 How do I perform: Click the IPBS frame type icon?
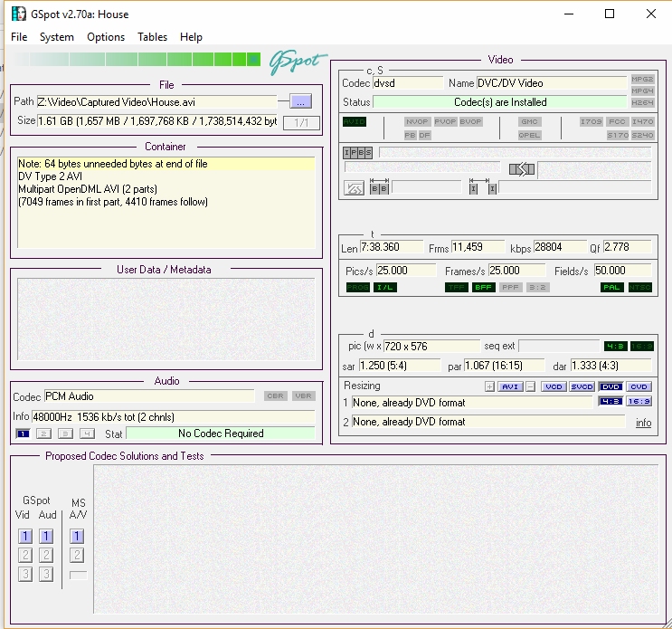point(357,153)
